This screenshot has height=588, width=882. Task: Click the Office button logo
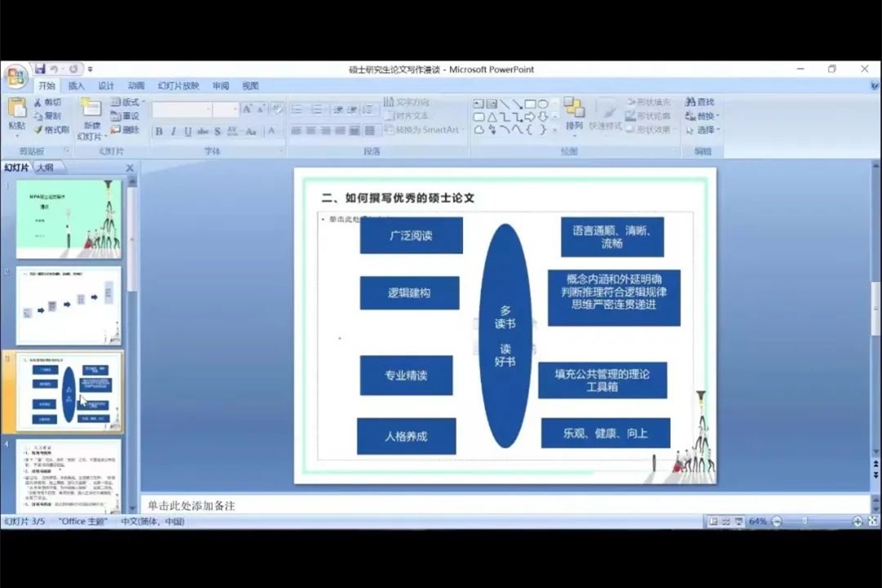pyautogui.click(x=15, y=76)
